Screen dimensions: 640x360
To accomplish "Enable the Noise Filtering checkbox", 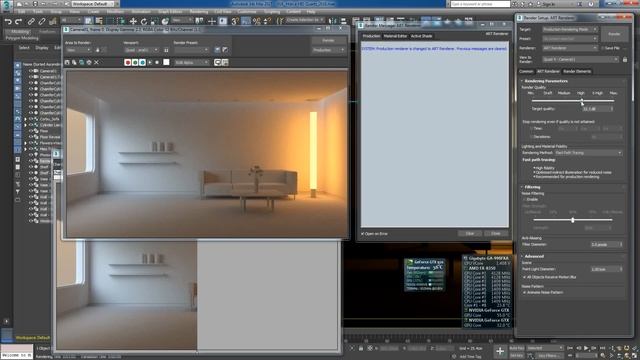I will (x=525, y=200).
